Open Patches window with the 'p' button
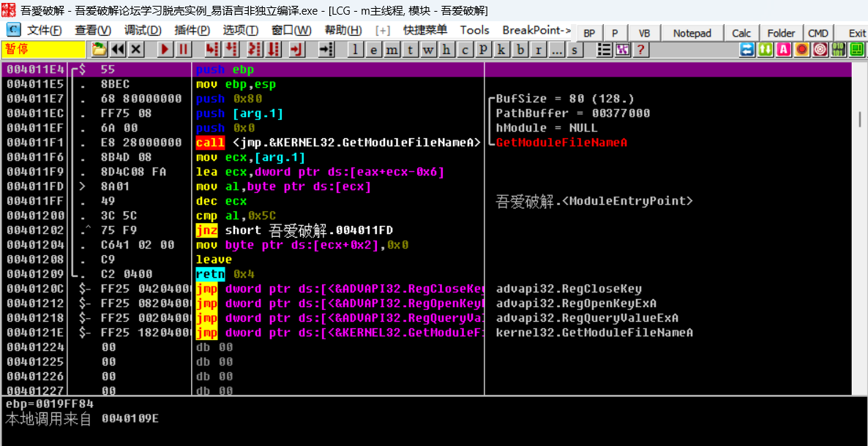The height and width of the screenshot is (446, 868). pos(483,50)
